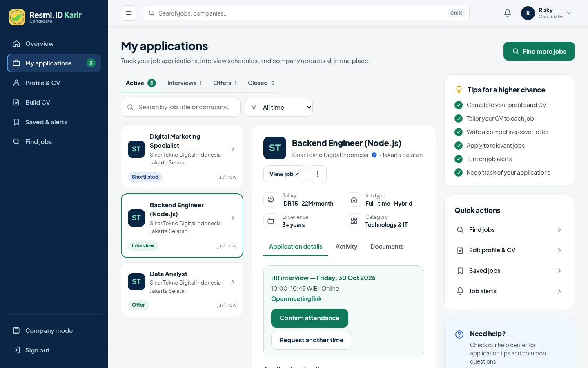Click Sign out in sidebar
The height and width of the screenshot is (368, 588).
pyautogui.click(x=54, y=350)
